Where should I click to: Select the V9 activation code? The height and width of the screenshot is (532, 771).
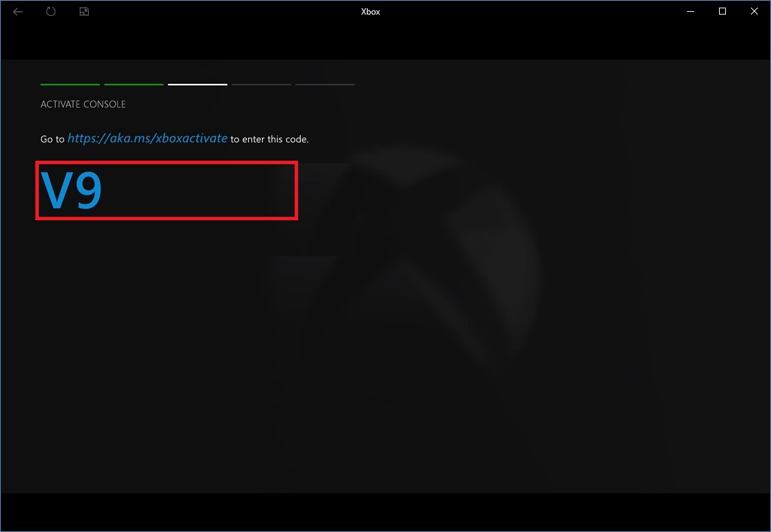tap(71, 190)
